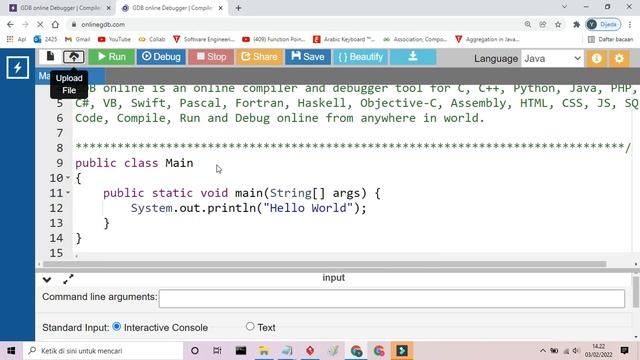Screen dimensions: 640x360
Task: Open the Windows Start menu
Action: pyautogui.click(x=11, y=351)
